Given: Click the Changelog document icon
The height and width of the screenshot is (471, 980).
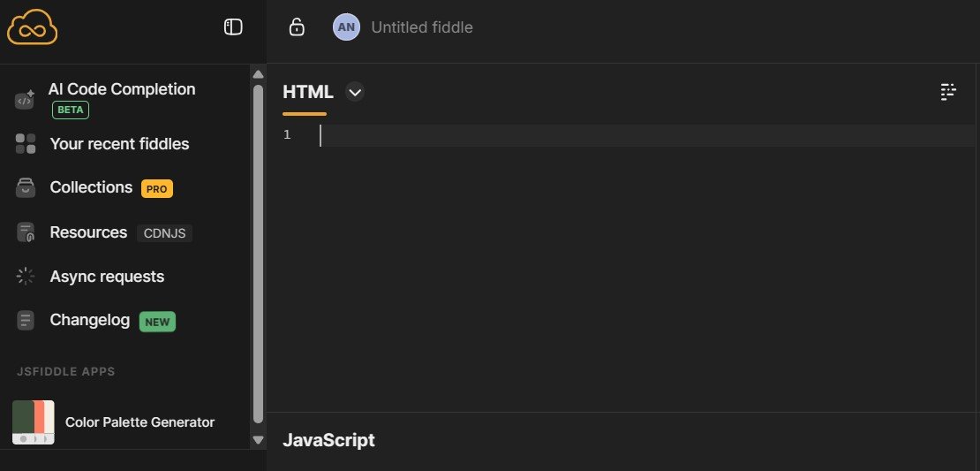Looking at the screenshot, I should pos(26,321).
